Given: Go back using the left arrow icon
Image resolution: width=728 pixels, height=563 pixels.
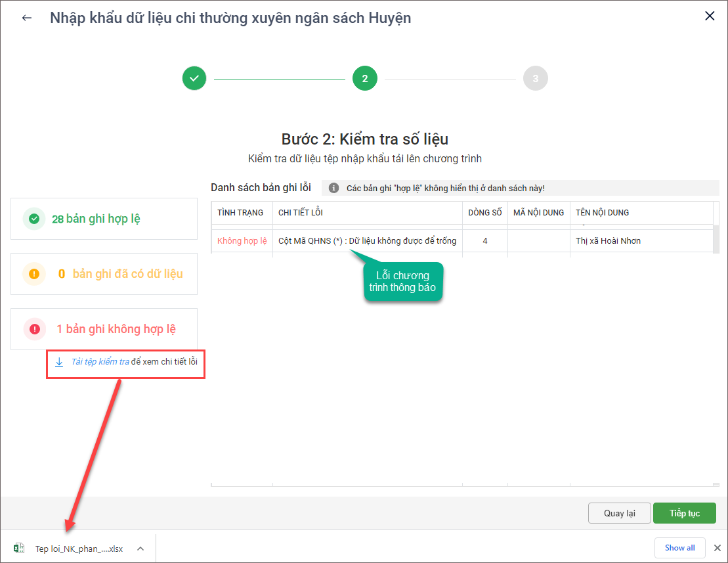Looking at the screenshot, I should click(27, 18).
